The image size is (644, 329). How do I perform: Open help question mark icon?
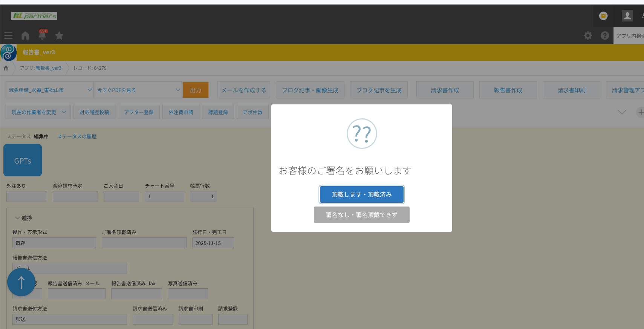[x=604, y=35]
